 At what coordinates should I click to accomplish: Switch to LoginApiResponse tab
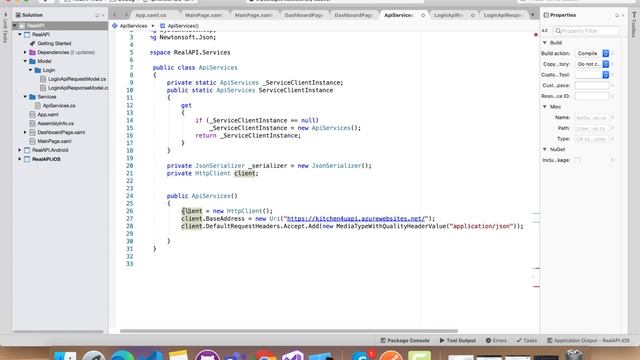pyautogui.click(x=502, y=15)
